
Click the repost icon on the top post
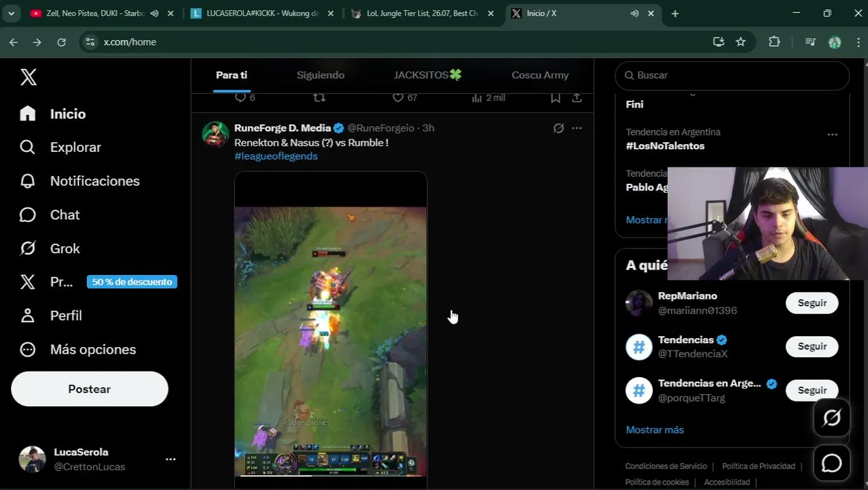click(319, 97)
